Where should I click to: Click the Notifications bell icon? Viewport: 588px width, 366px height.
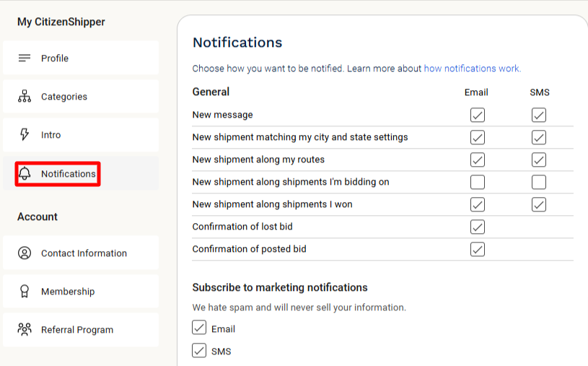25,173
